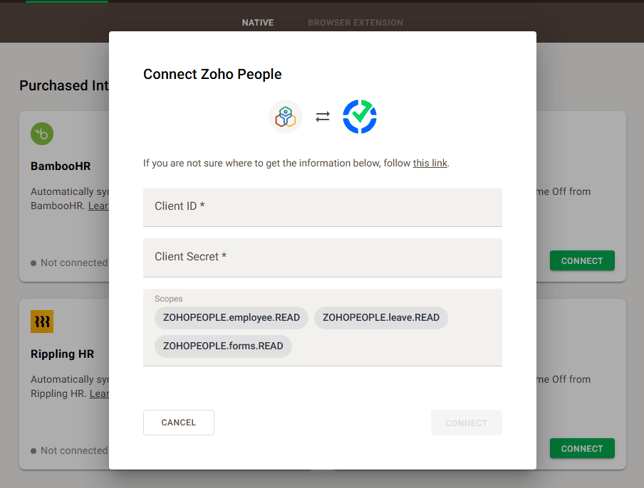Select the ZOHOPEOPLE.forms.READ scope chip
The height and width of the screenshot is (488, 644).
(x=223, y=346)
